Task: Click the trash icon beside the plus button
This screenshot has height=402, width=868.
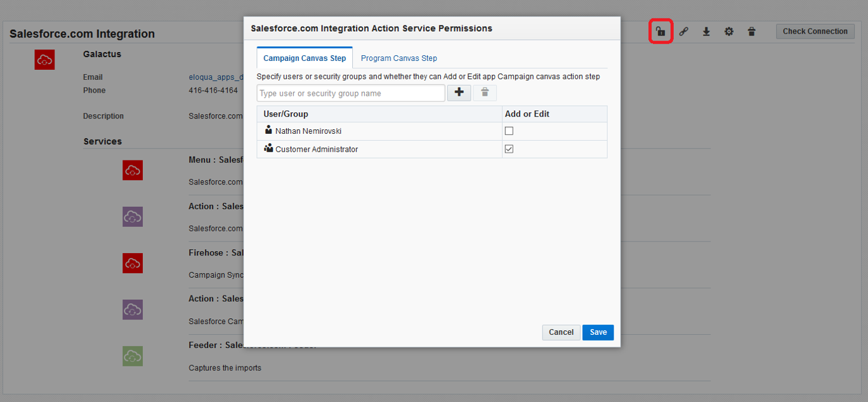Action: pos(485,93)
